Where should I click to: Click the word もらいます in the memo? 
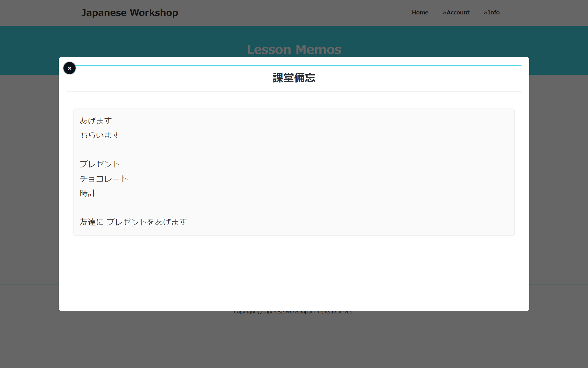pos(100,135)
